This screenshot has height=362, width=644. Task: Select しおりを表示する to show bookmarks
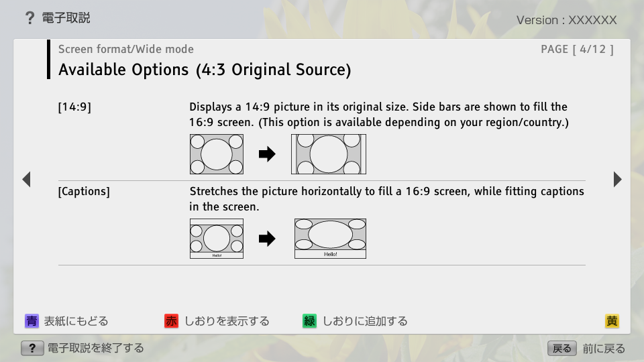coord(227,321)
